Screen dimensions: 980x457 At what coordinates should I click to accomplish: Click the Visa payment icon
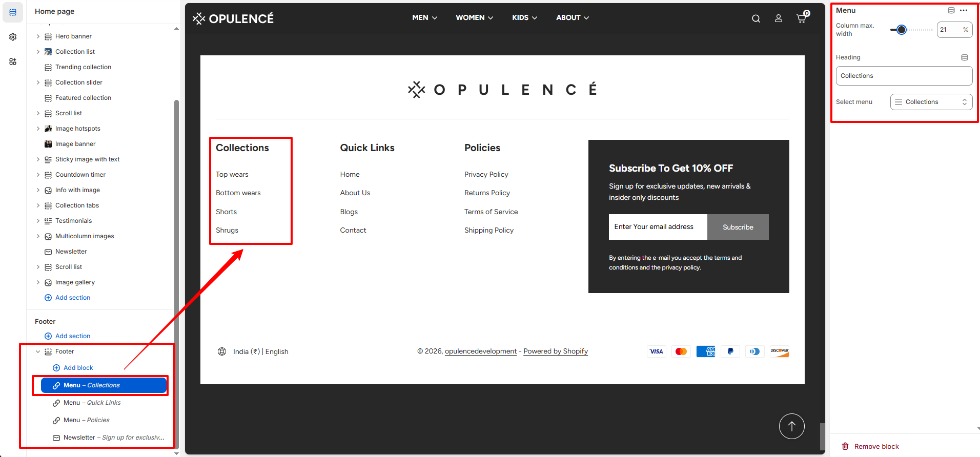click(657, 351)
